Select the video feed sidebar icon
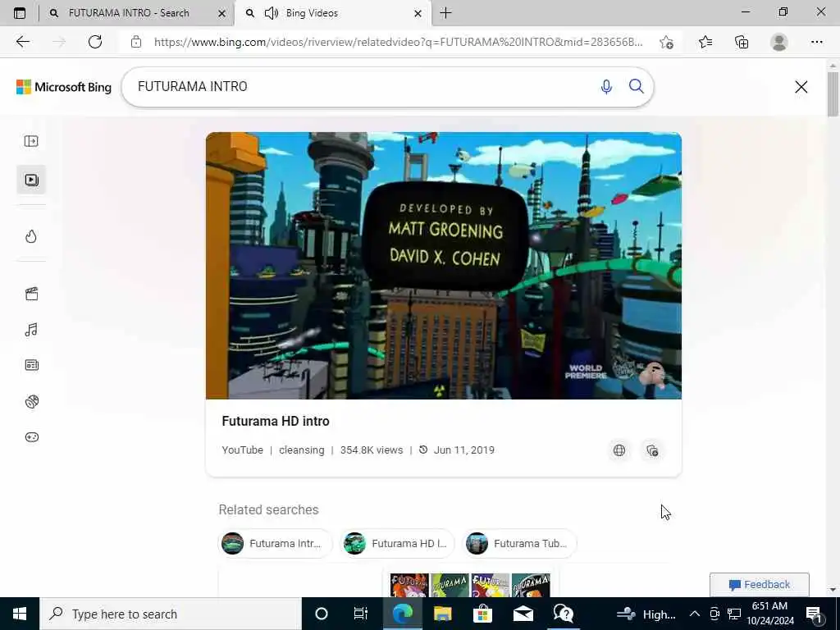This screenshot has height=630, width=840. click(31, 180)
